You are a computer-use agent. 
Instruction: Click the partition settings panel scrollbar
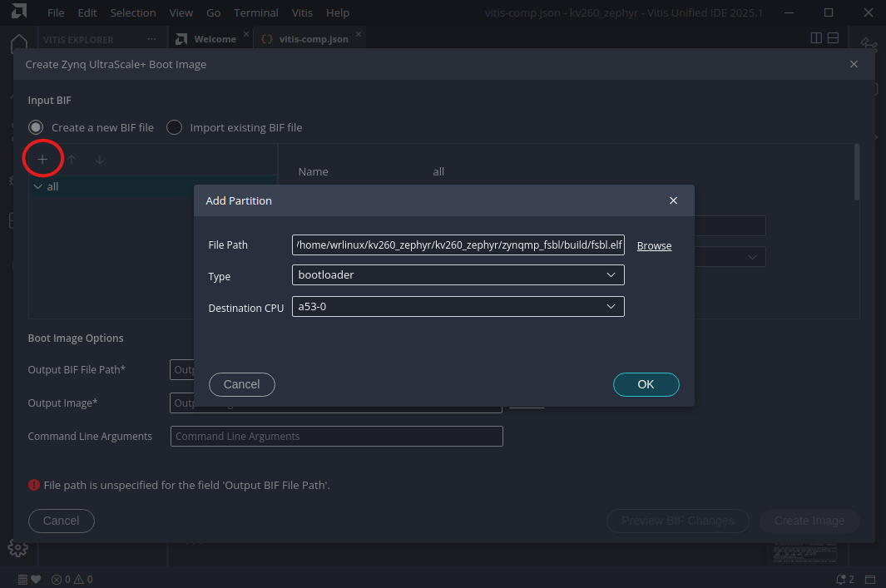pos(855,173)
